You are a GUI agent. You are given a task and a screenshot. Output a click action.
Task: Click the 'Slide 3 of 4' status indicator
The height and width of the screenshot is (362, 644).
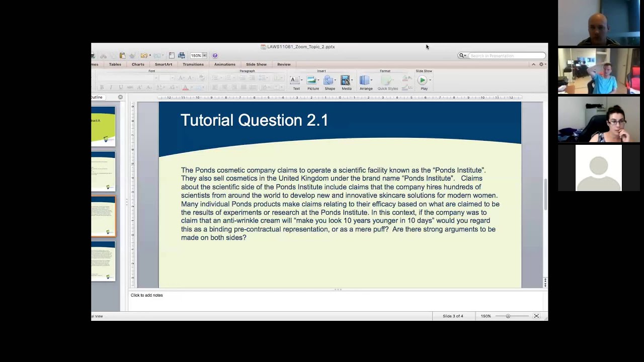[453, 316]
